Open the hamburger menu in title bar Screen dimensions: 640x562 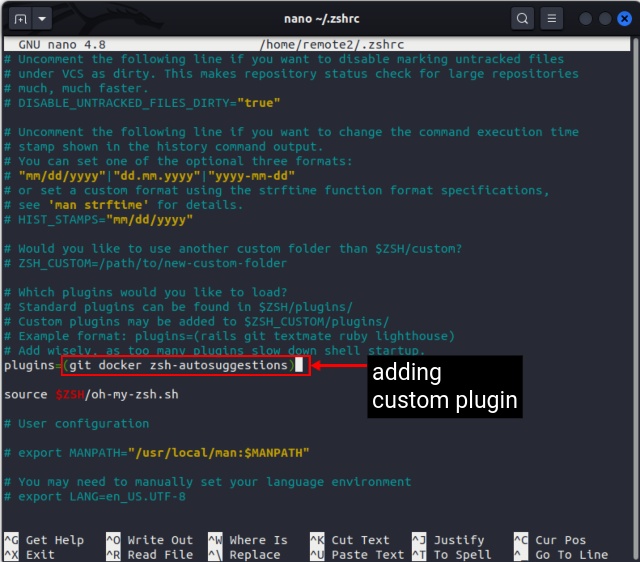554,18
